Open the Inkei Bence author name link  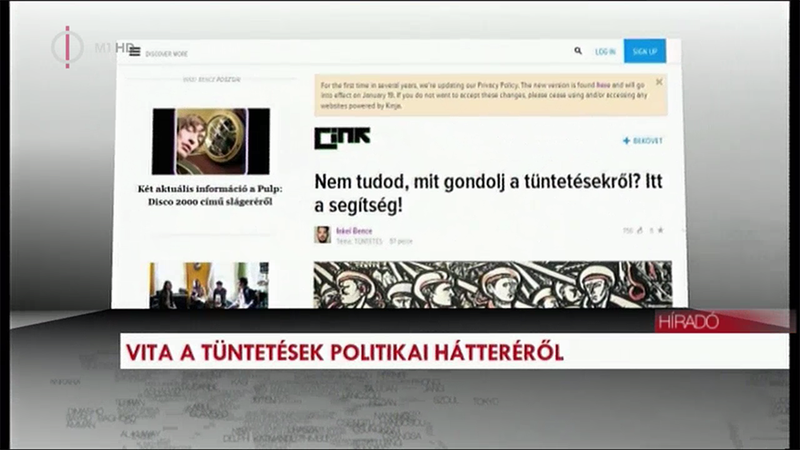354,231
